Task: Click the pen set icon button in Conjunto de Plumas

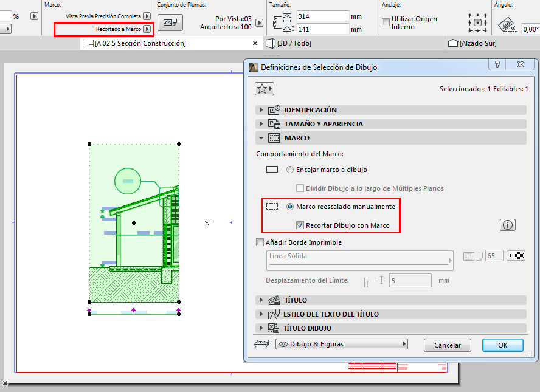Action: click(170, 22)
